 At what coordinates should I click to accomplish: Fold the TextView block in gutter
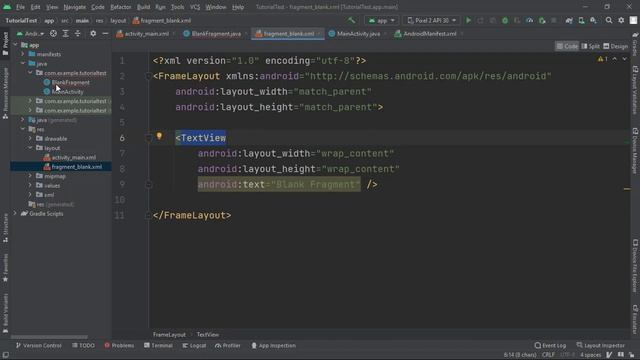(149, 138)
